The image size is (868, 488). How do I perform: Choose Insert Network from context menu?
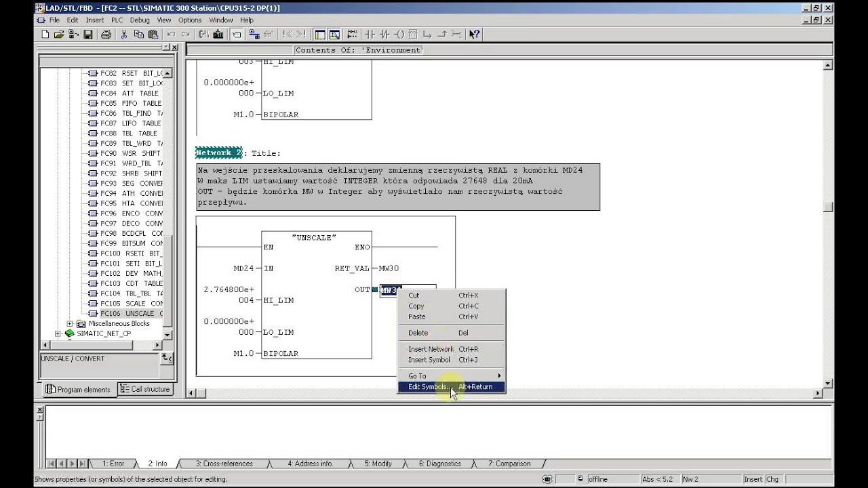pos(451,349)
